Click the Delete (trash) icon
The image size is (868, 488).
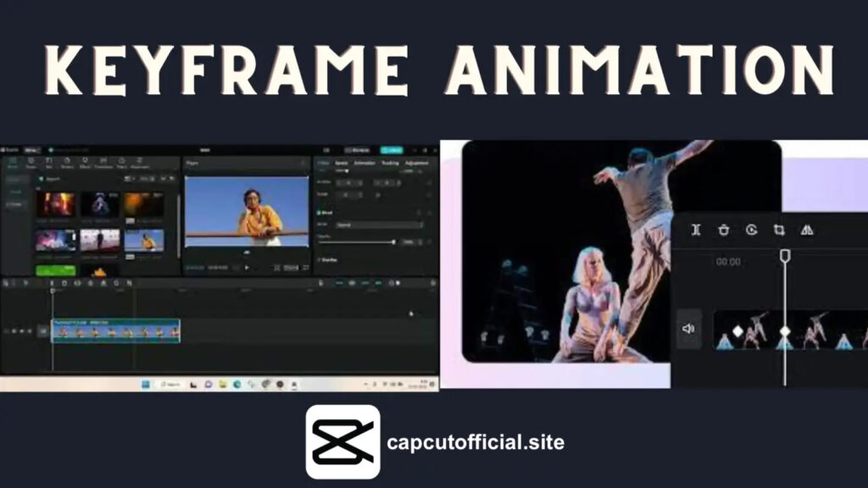(724, 230)
